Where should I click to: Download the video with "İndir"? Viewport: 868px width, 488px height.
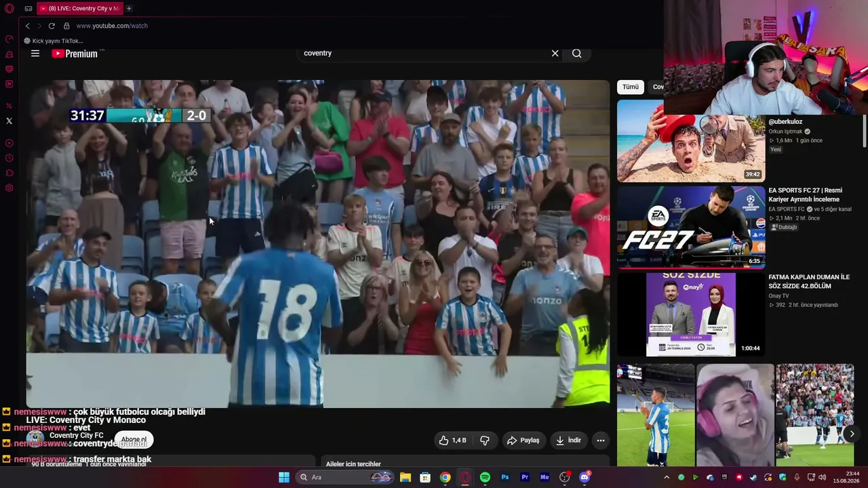pyautogui.click(x=568, y=441)
